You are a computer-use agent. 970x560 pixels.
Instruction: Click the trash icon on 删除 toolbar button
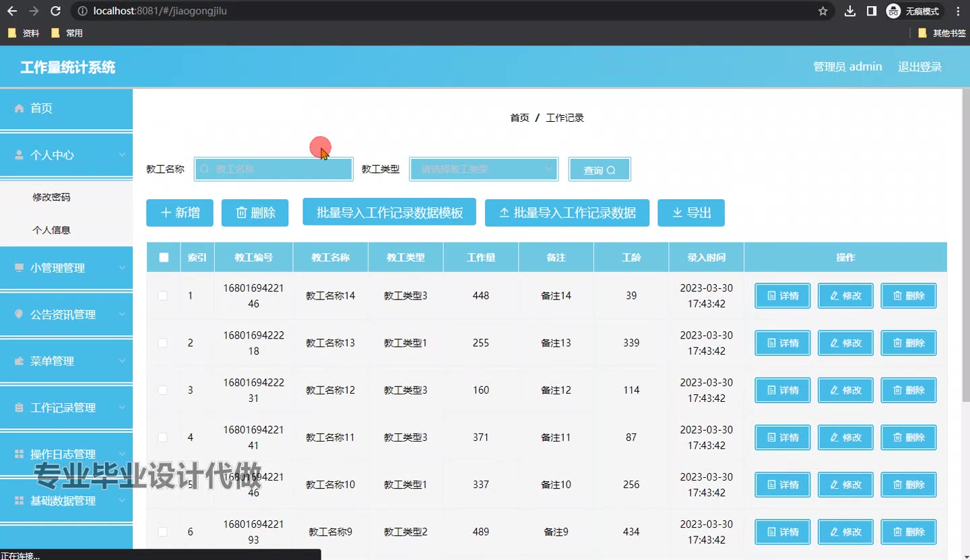coord(241,213)
